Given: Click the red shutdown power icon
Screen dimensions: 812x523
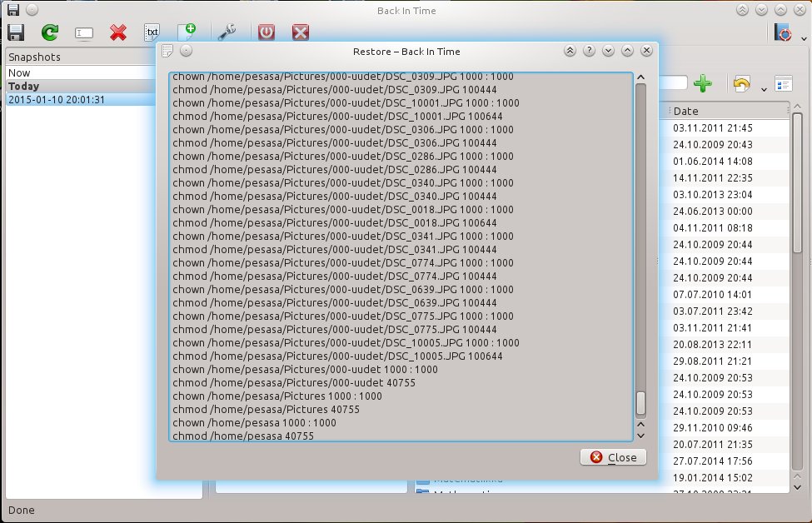Looking at the screenshot, I should point(267,32).
